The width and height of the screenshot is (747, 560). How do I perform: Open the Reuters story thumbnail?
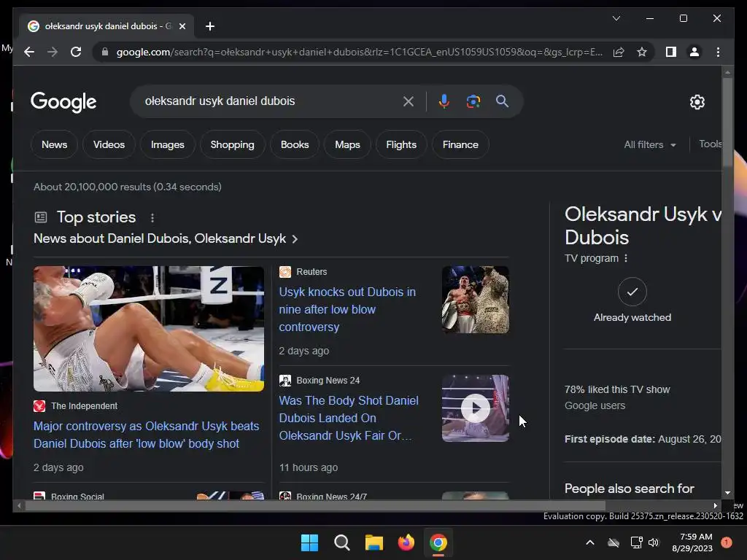[x=476, y=300]
